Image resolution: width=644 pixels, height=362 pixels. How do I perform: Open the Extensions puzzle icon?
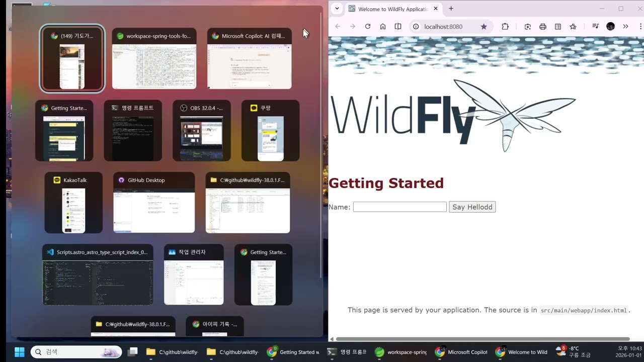[505, 27]
